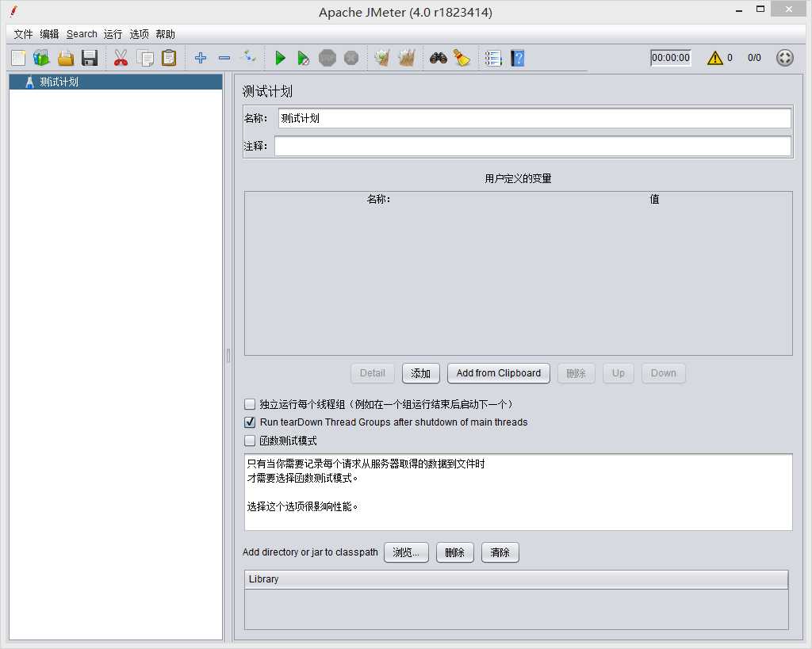Click the 0/0 thread count label
Viewport: 812px width, 649px height.
[x=754, y=58]
